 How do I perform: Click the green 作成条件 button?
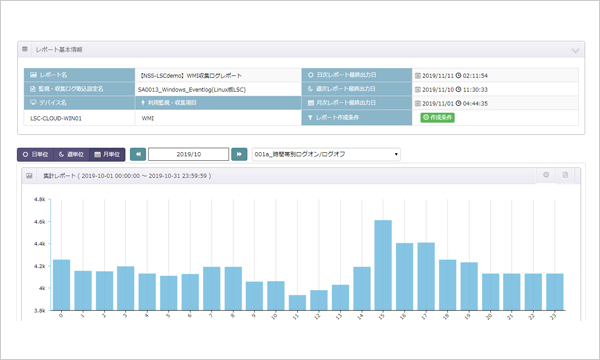coord(437,117)
